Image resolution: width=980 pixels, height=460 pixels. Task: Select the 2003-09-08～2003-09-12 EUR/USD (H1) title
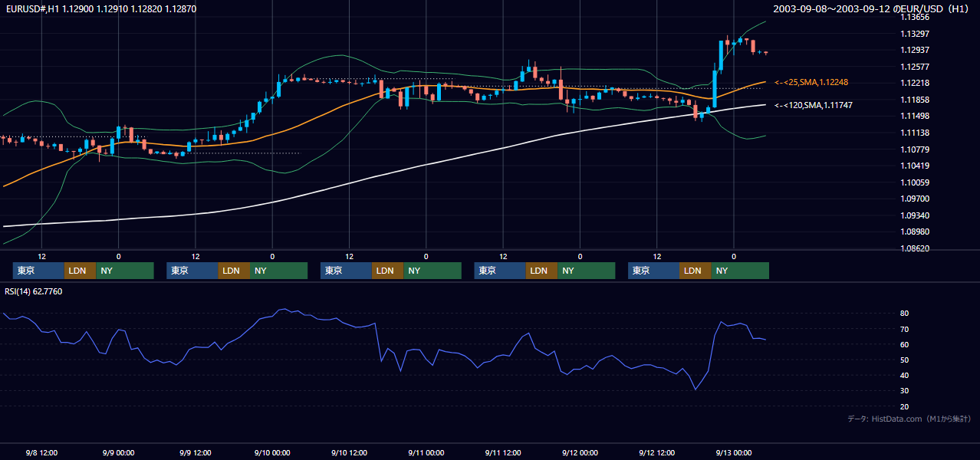pos(873,8)
